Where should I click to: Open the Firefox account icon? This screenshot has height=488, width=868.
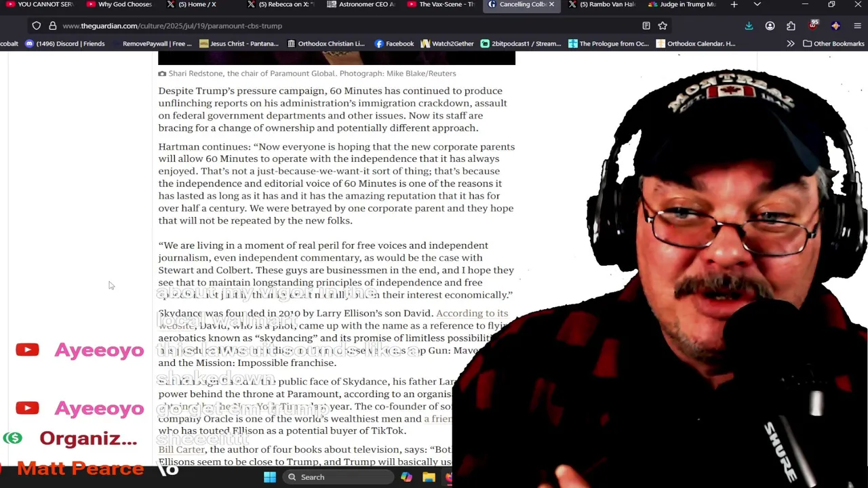coord(770,26)
